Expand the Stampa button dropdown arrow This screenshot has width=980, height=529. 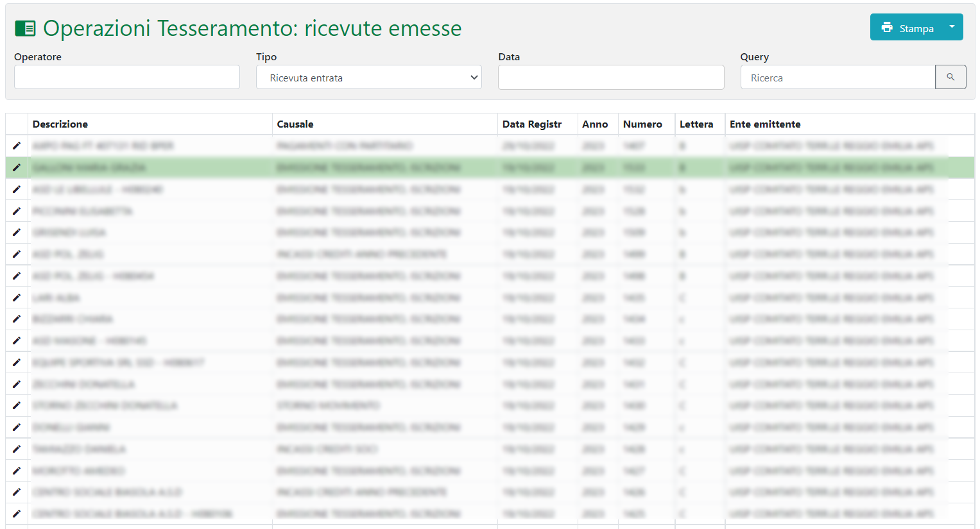coord(952,27)
